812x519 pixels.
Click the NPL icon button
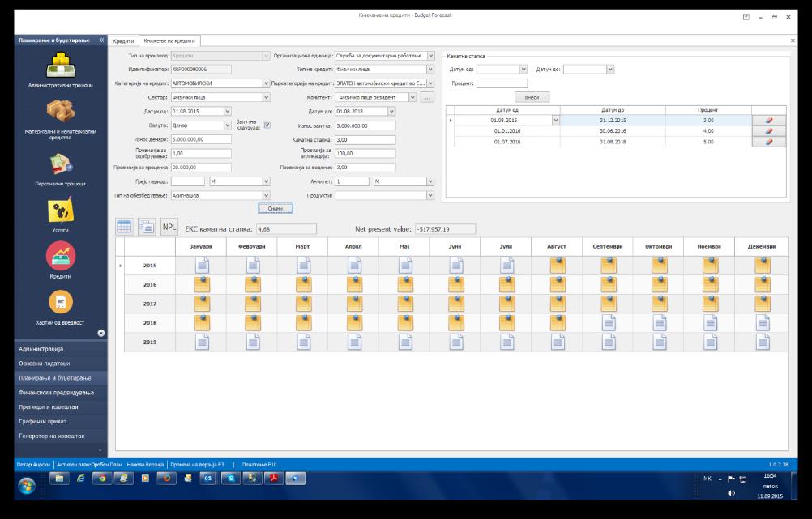click(x=169, y=228)
